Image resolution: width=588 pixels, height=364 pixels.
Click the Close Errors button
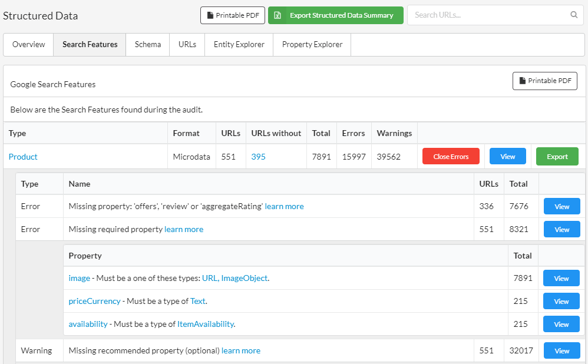[451, 156]
